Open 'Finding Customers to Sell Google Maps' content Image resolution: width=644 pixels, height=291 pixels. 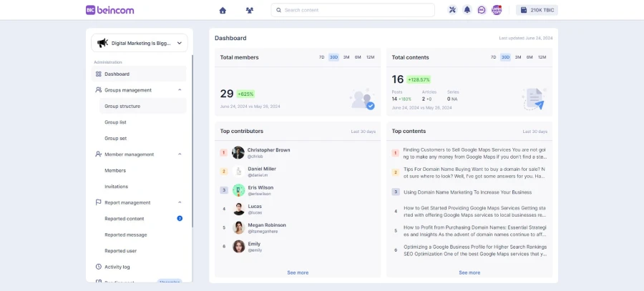point(475,153)
